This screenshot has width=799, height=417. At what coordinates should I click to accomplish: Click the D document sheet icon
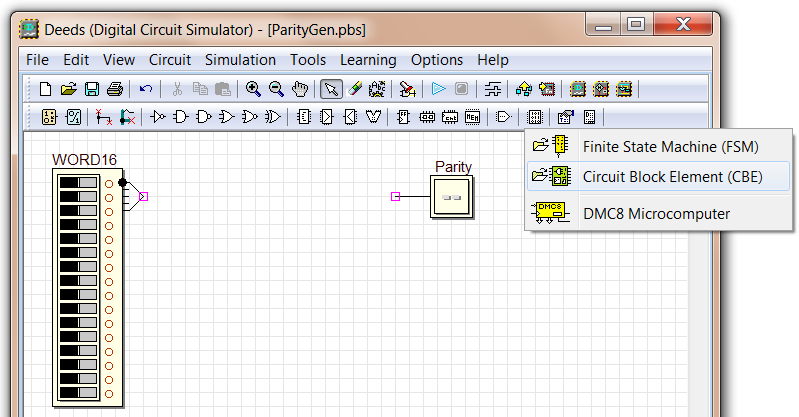(x=590, y=117)
